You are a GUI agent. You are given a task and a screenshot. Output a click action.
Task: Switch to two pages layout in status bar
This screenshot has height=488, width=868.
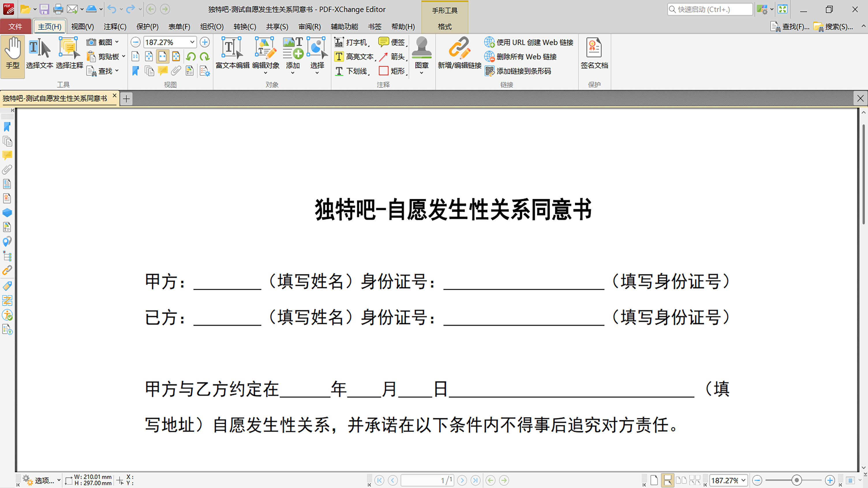(681, 480)
